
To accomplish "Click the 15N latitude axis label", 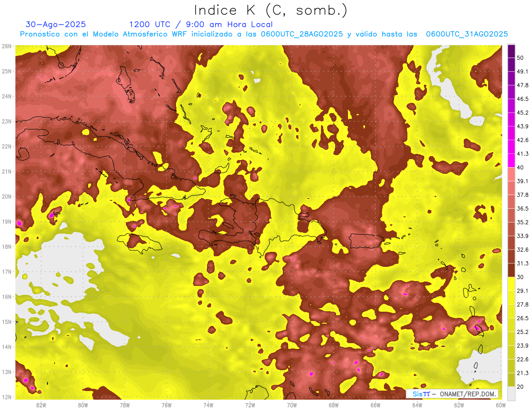I will [6, 321].
